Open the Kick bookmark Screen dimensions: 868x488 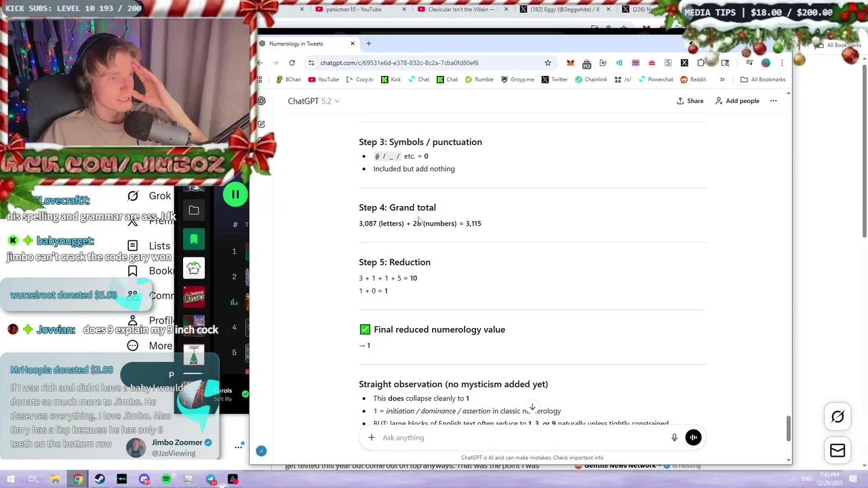[x=391, y=79]
